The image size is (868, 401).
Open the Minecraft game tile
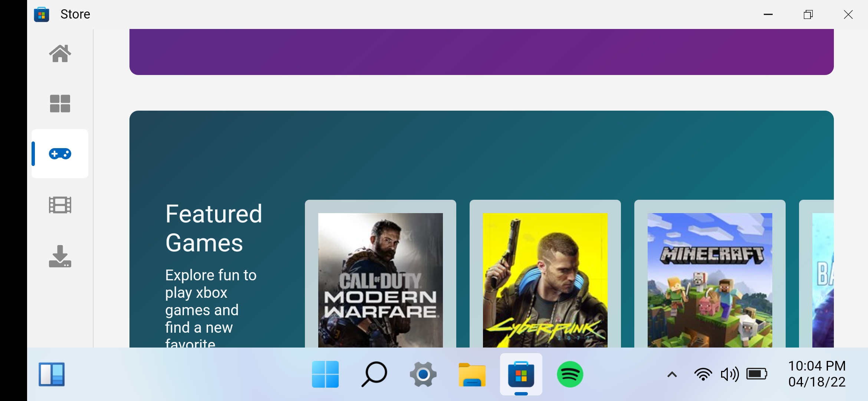point(710,274)
